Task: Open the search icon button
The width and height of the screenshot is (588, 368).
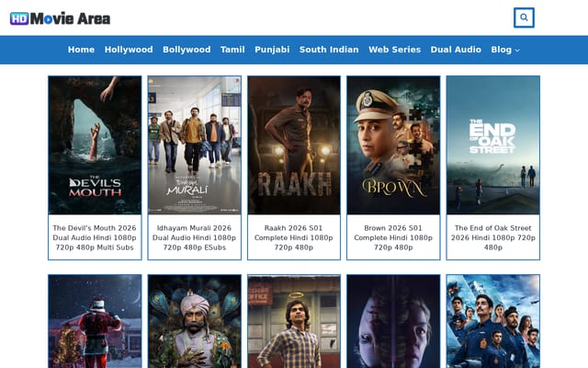Action: pyautogui.click(x=524, y=17)
